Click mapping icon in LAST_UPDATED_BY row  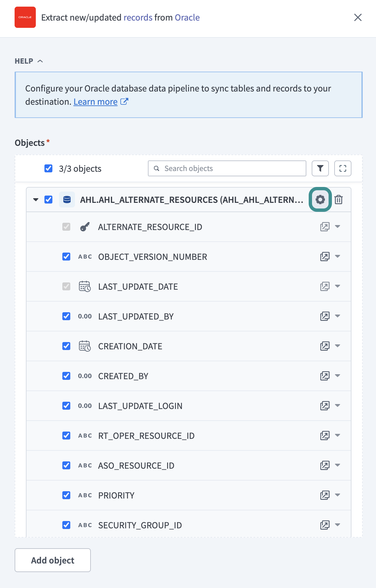click(325, 316)
